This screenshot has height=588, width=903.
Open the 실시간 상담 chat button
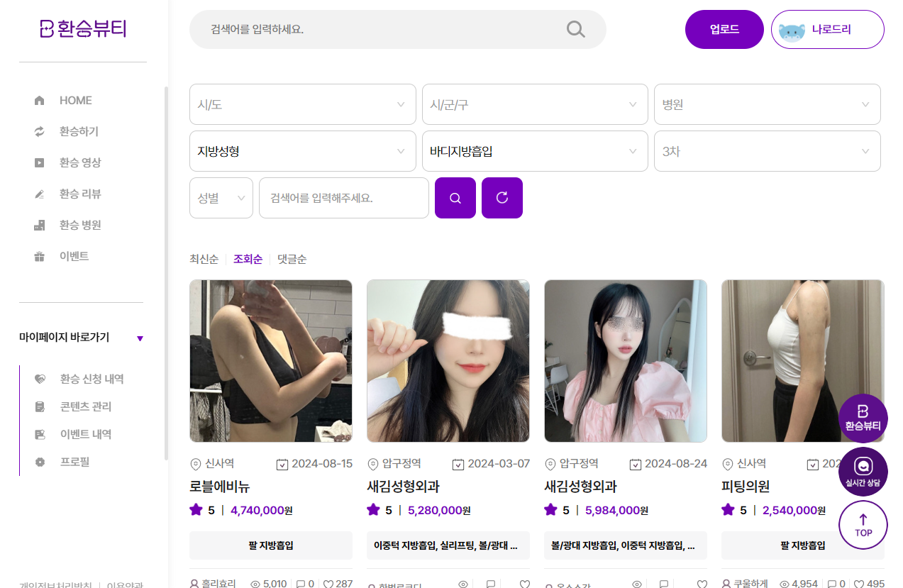tap(863, 472)
